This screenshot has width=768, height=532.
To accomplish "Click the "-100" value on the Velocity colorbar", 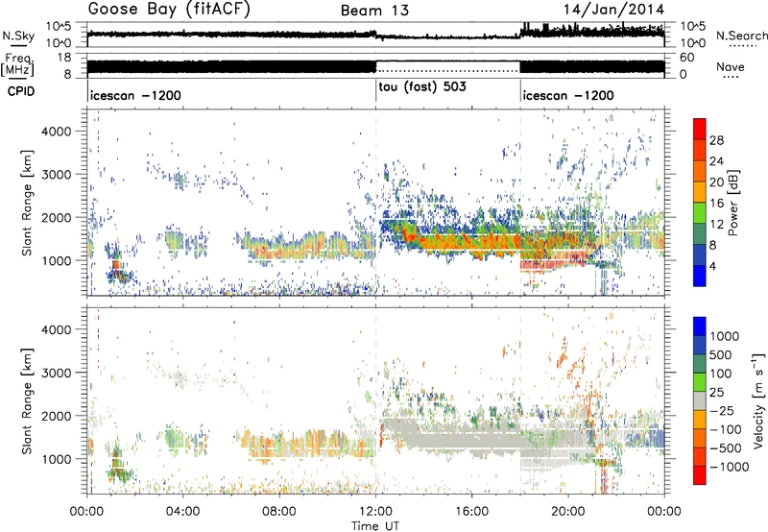I will (x=725, y=429).
